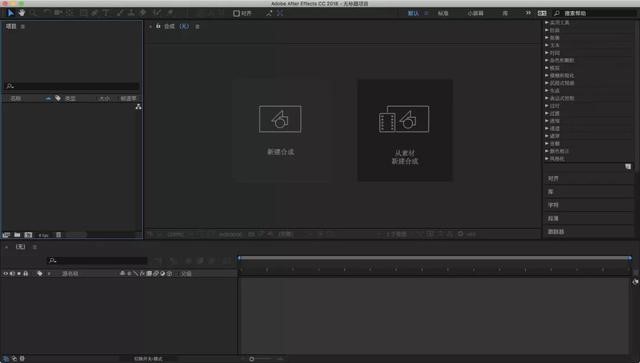640x363 pixels.
Task: Switch to the 小屏幕 workspace tab
Action: [476, 13]
